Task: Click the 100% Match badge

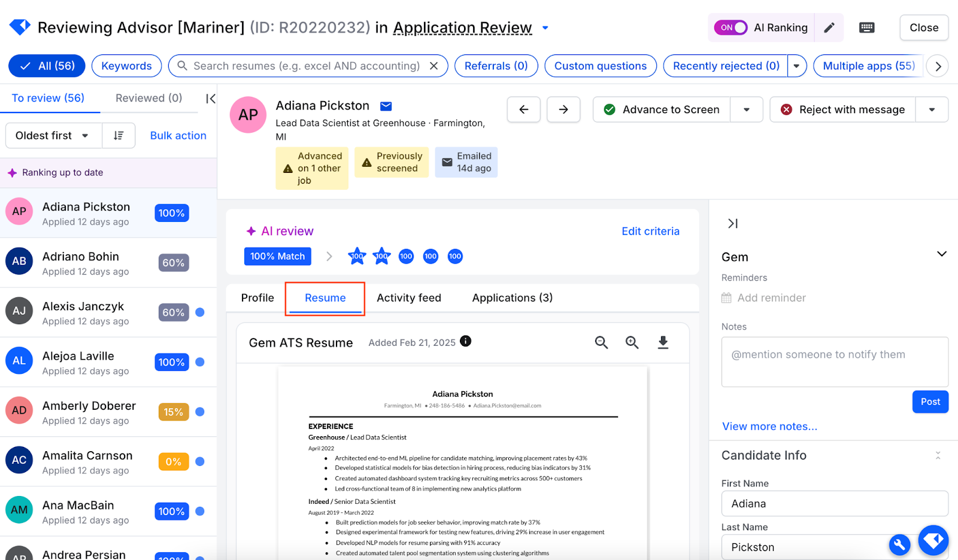Action: [x=278, y=256]
